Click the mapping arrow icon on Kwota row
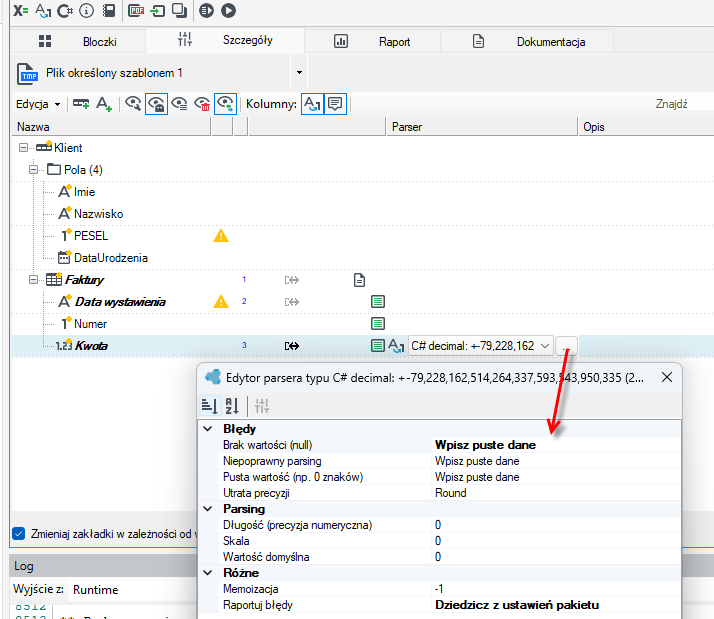Viewport: 714px width, 619px height. click(x=291, y=346)
